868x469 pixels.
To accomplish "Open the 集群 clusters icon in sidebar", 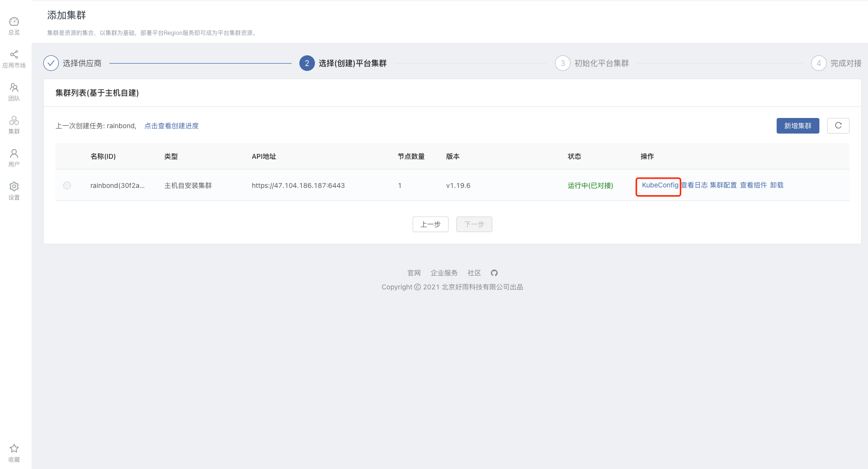I will [14, 120].
